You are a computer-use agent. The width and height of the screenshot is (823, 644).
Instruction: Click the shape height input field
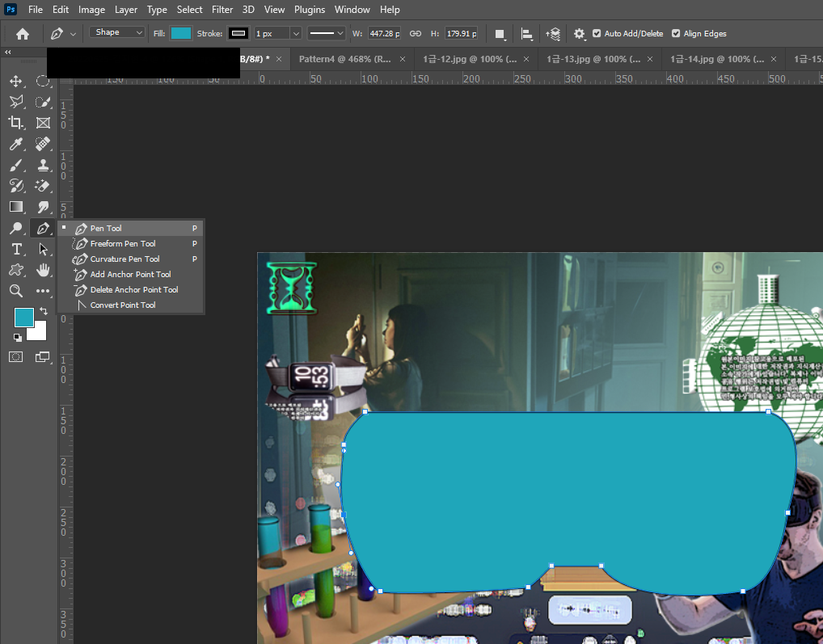click(461, 34)
